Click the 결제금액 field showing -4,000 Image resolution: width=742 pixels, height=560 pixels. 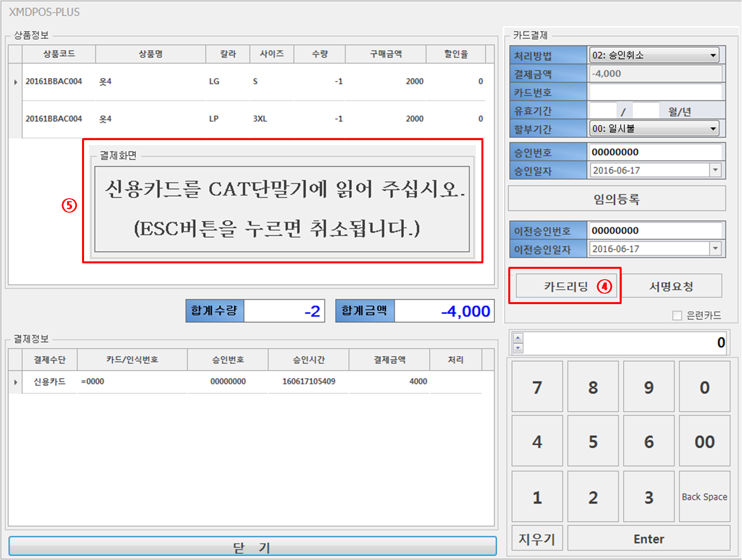tap(655, 74)
